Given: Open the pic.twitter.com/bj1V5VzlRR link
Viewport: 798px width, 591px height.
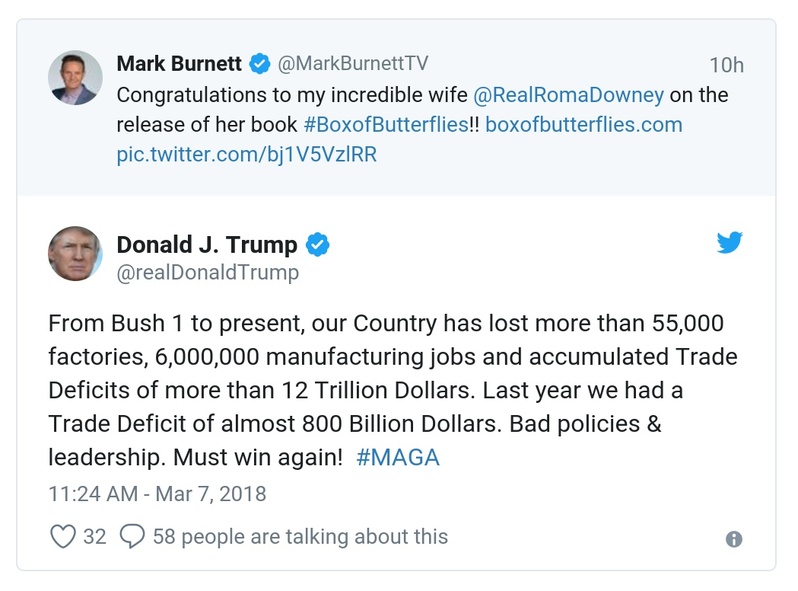Looking at the screenshot, I should point(247,155).
